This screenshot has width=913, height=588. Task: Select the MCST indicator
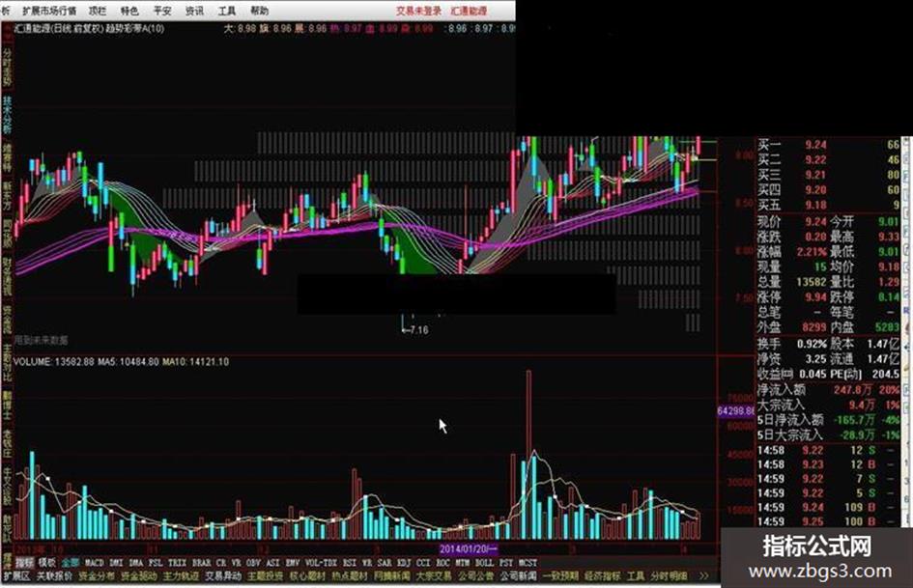[x=528, y=563]
